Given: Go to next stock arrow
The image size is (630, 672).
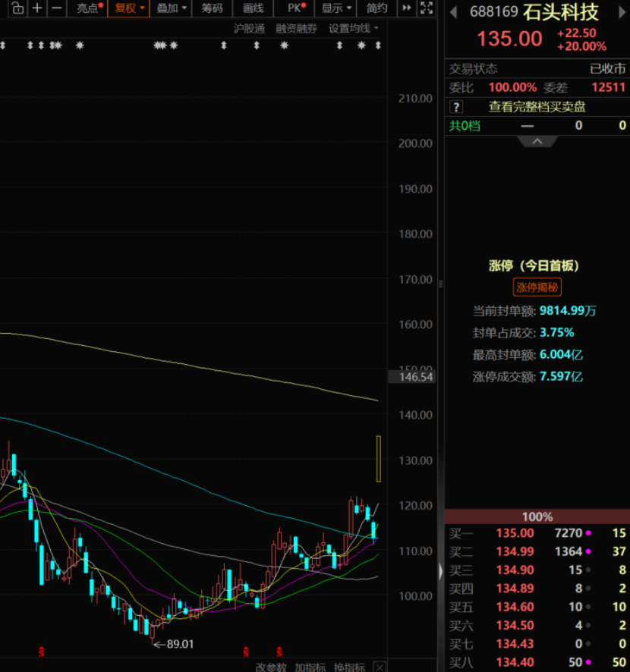Looking at the screenshot, I should (622, 12).
